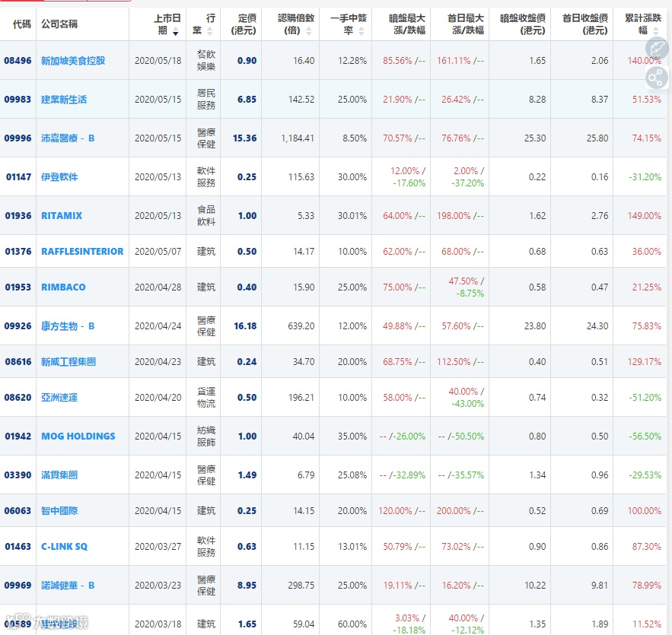The width and height of the screenshot is (672, 635).
Task: Click stock code 09926
Action: [18, 326]
